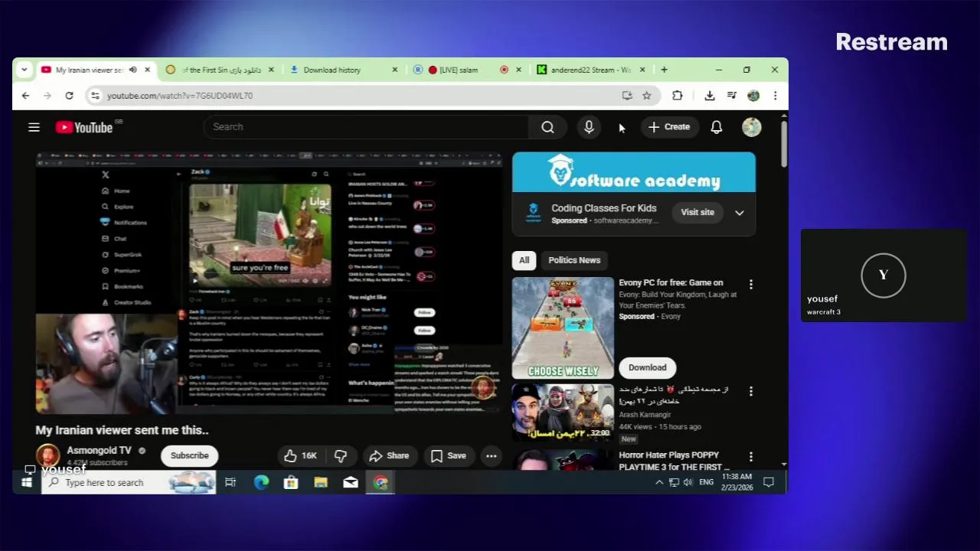
Task: Open volume control in system tray
Action: click(688, 483)
